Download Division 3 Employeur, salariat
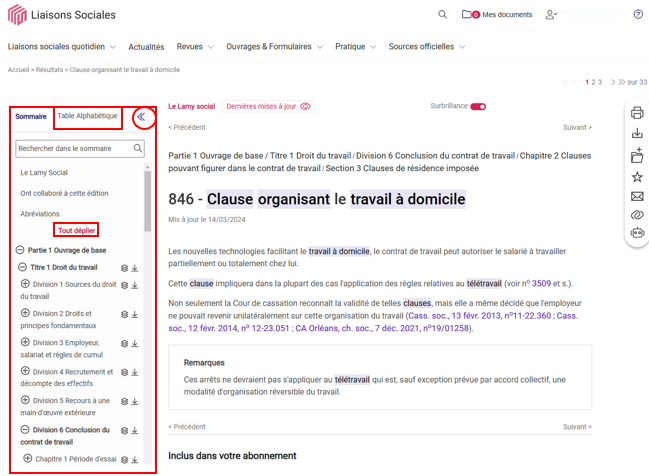 point(135,344)
